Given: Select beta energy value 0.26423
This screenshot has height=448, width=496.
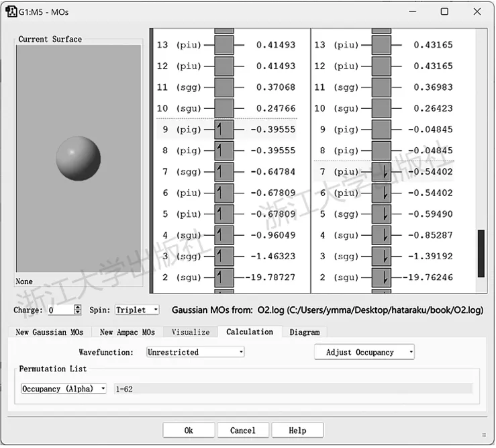Looking at the screenshot, I should (x=433, y=108).
